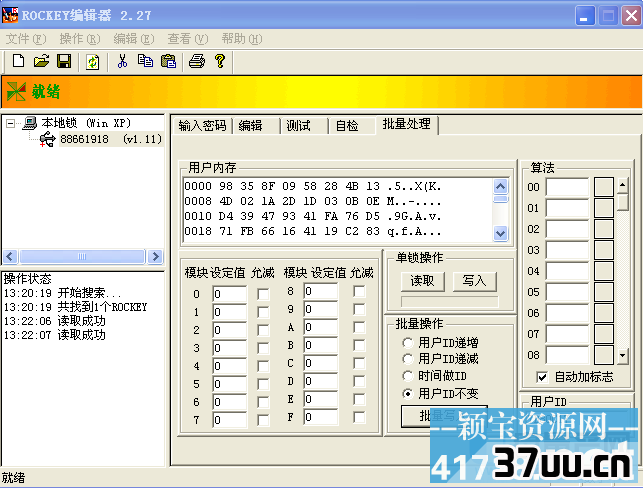Screen dimensions: 643x488
Task: Click user memory scroll up arrow
Action: pyautogui.click(x=500, y=187)
